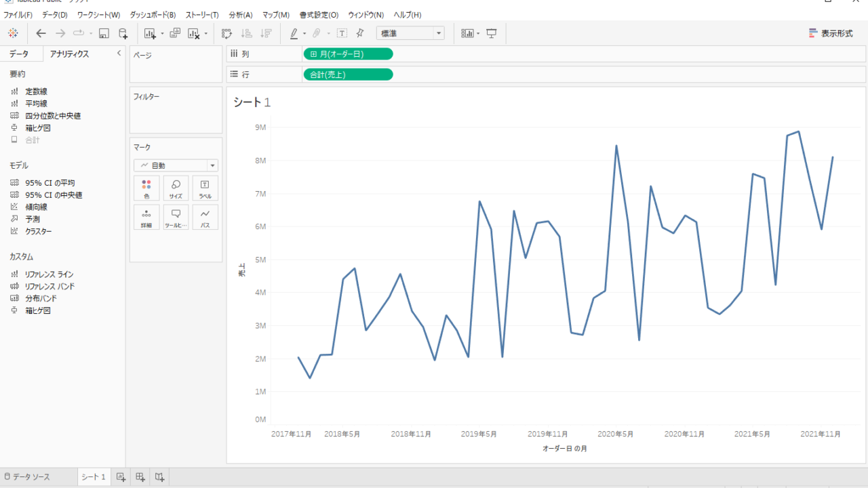
Task: Open the データ(D) menu
Action: (x=55, y=15)
